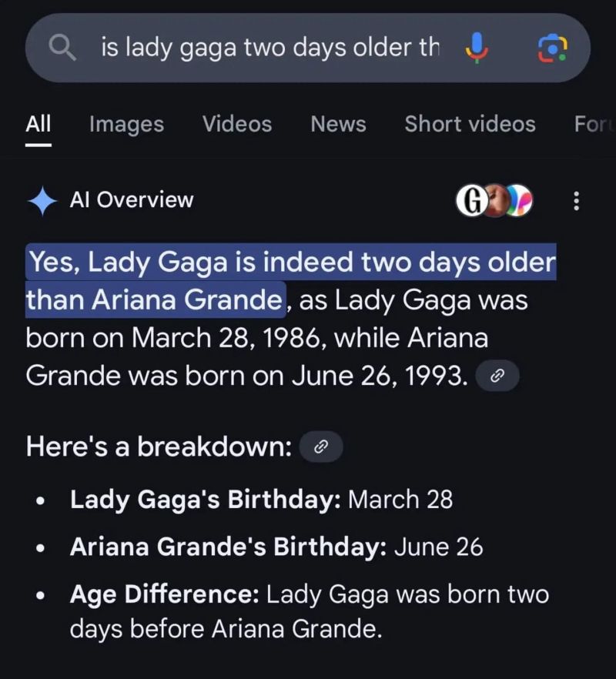Tap the Ariana Grande's Birthday bullet entry

[276, 547]
